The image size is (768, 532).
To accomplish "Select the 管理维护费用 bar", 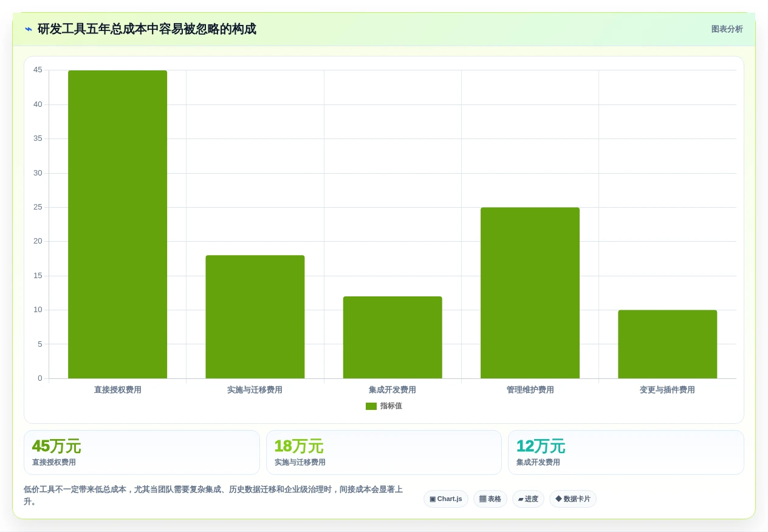I will click(530, 293).
